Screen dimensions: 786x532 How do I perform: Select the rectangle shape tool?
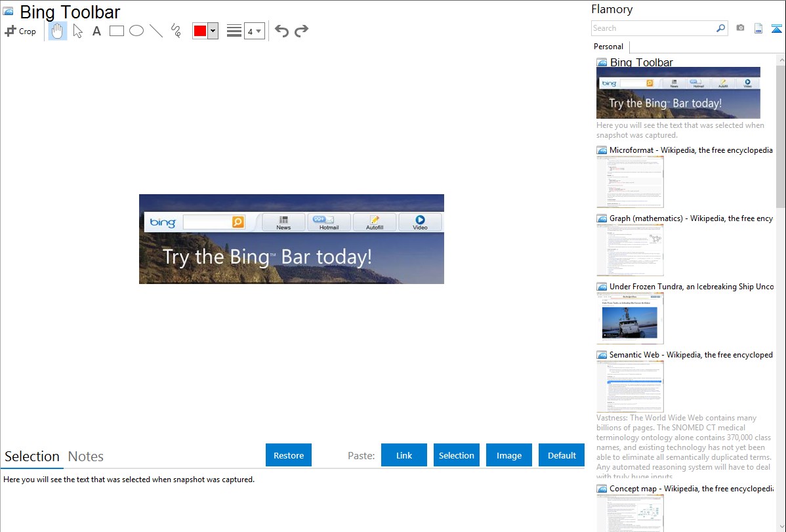point(116,31)
